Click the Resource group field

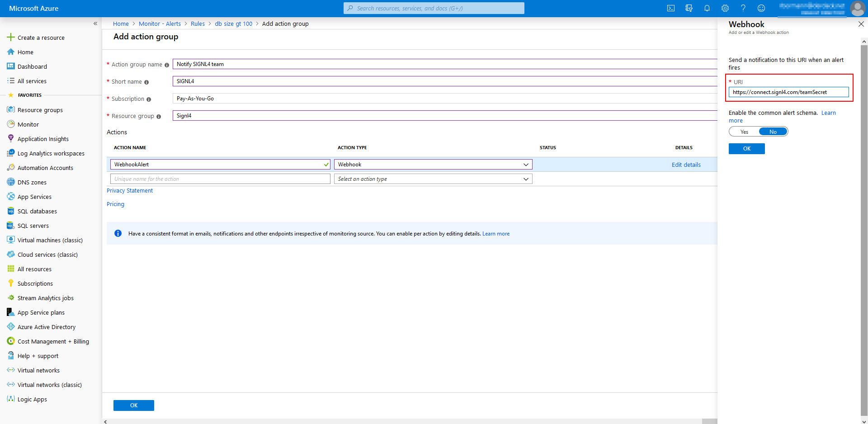click(x=445, y=116)
